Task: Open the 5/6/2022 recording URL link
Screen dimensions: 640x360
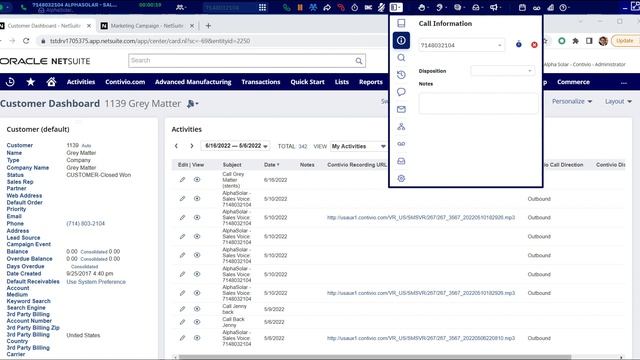Action: 421,338
